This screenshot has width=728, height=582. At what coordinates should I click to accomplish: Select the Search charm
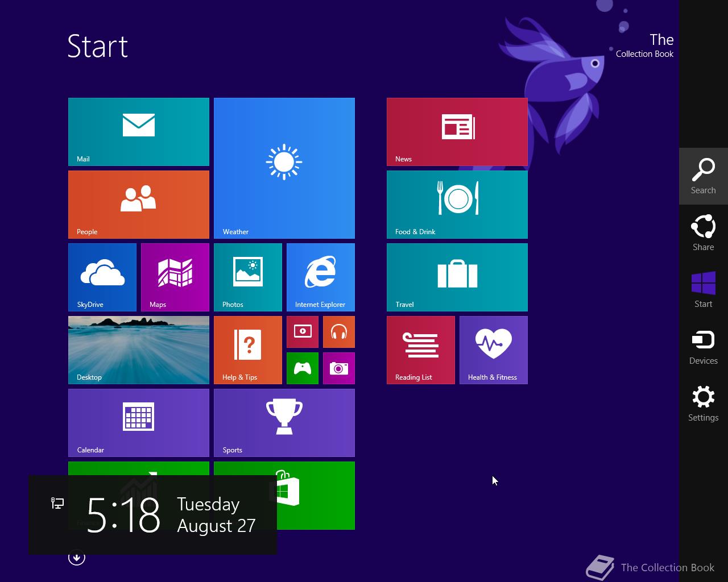tap(704, 176)
